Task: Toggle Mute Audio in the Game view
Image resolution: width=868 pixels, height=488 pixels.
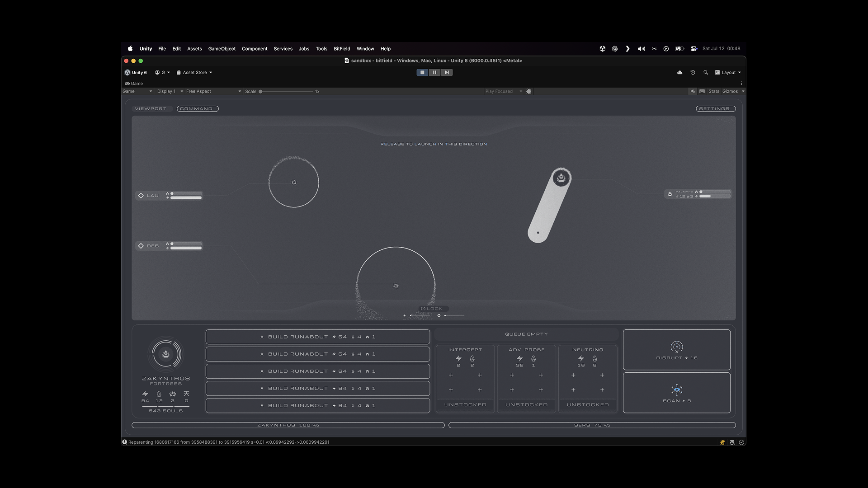Action: (693, 91)
